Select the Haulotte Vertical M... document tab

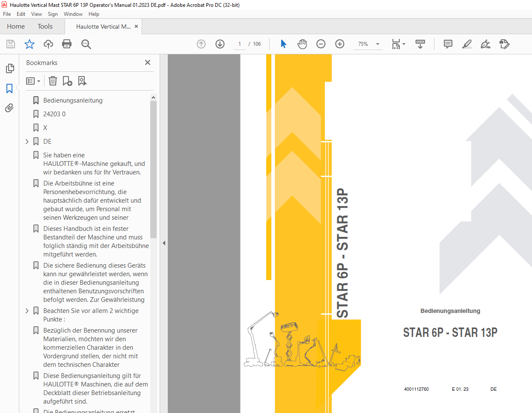point(103,27)
